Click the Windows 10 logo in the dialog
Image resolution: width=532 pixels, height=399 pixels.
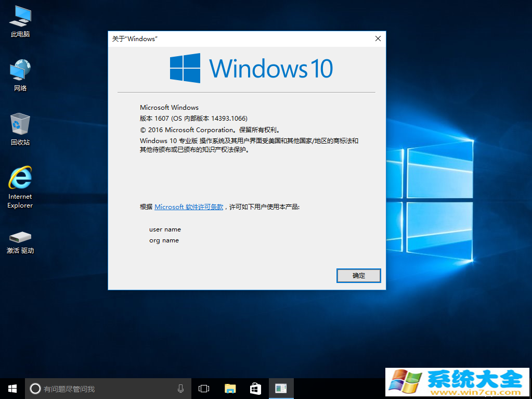click(x=251, y=68)
